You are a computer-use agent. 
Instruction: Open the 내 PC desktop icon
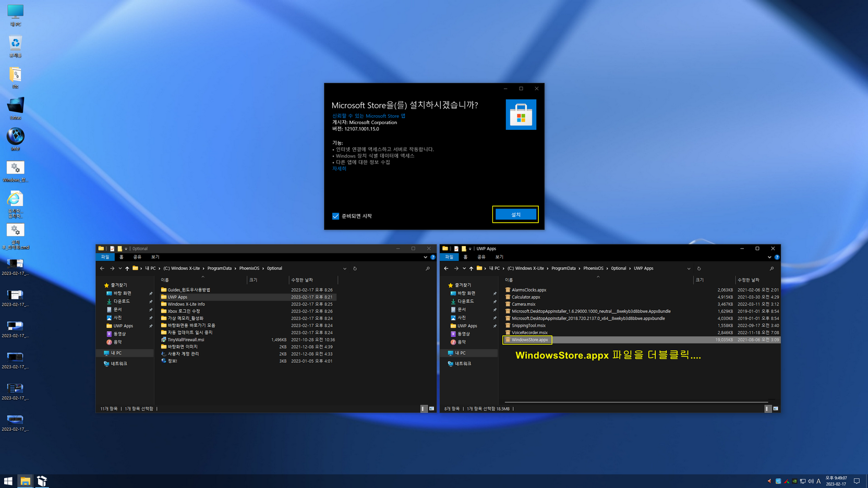point(15,16)
